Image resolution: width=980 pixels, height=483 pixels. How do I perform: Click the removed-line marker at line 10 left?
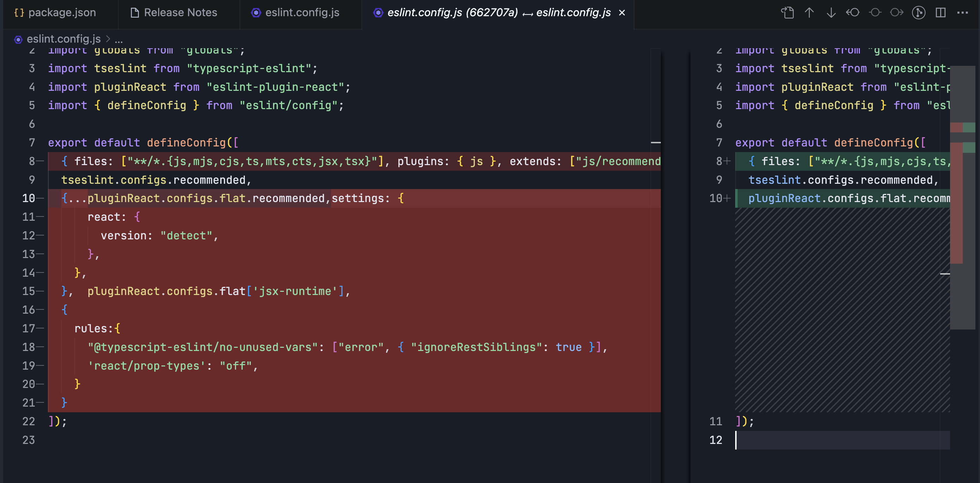click(x=40, y=198)
